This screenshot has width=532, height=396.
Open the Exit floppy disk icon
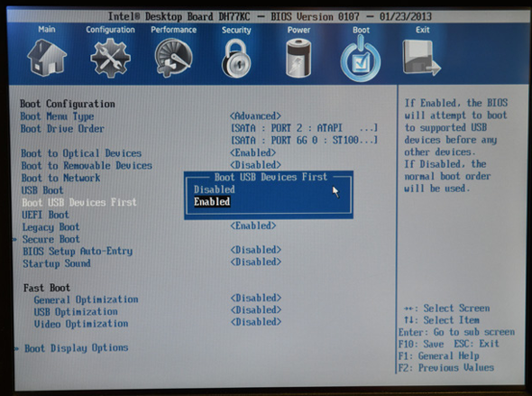coord(422,58)
